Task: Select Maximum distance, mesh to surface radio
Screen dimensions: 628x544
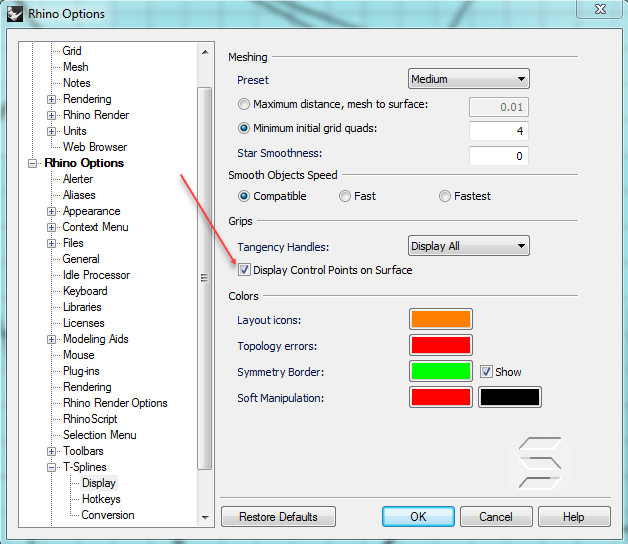Action: (x=244, y=105)
